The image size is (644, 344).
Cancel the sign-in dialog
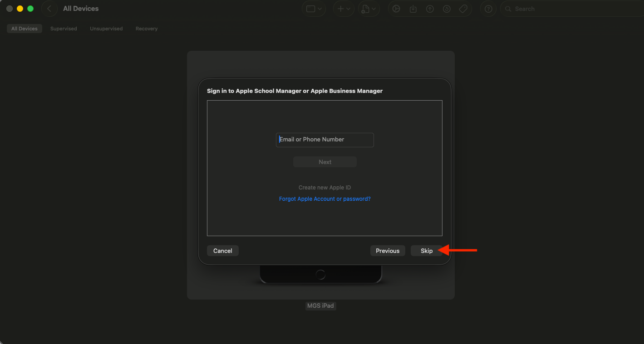pyautogui.click(x=223, y=251)
